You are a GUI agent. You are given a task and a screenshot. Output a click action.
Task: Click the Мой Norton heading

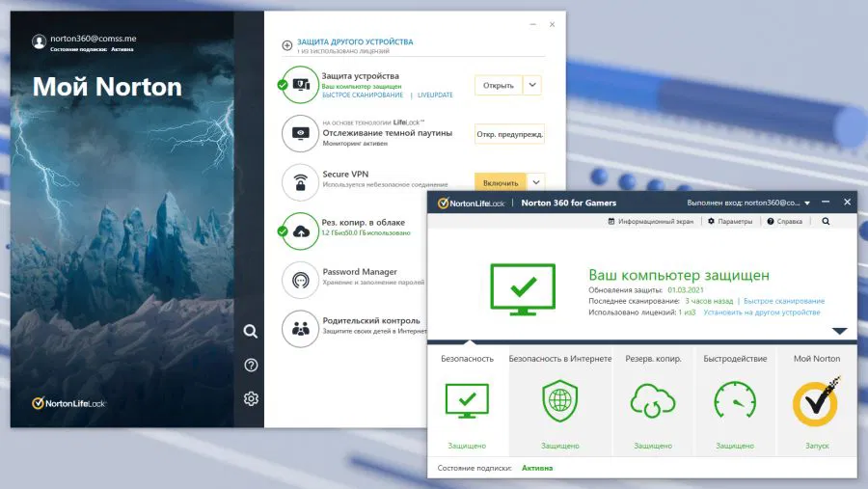coord(107,87)
